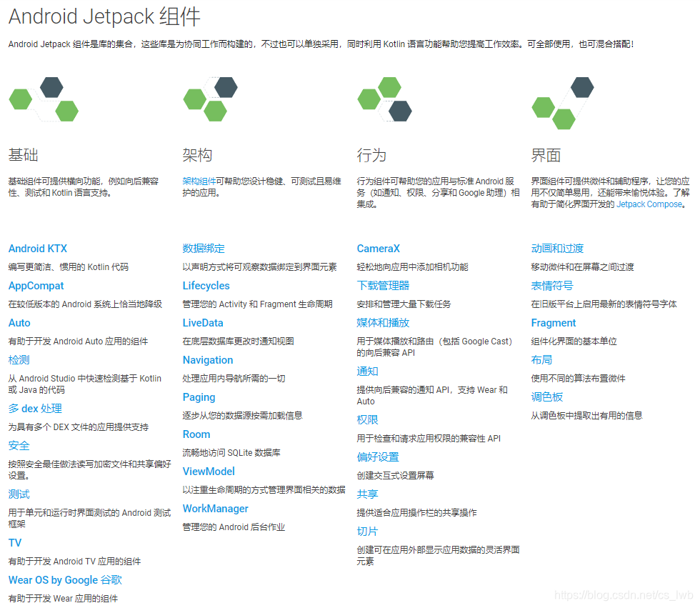Open the 数据绑定 link

point(204,249)
